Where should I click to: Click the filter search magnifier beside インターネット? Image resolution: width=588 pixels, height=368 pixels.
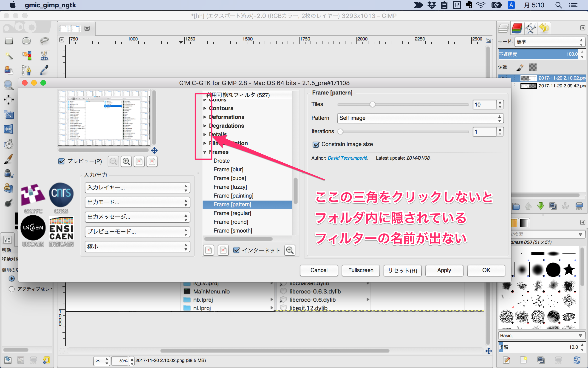[x=290, y=250]
